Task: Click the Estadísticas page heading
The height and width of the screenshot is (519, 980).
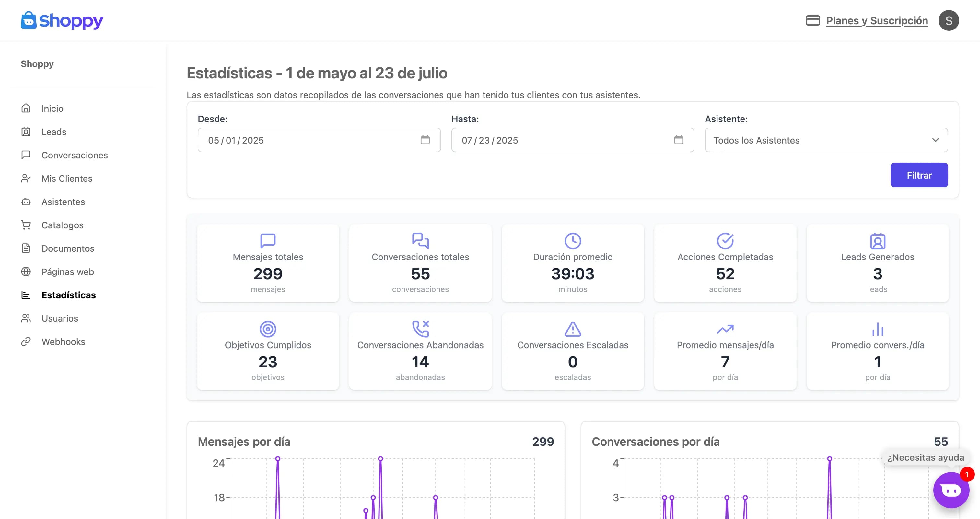Action: click(x=317, y=73)
